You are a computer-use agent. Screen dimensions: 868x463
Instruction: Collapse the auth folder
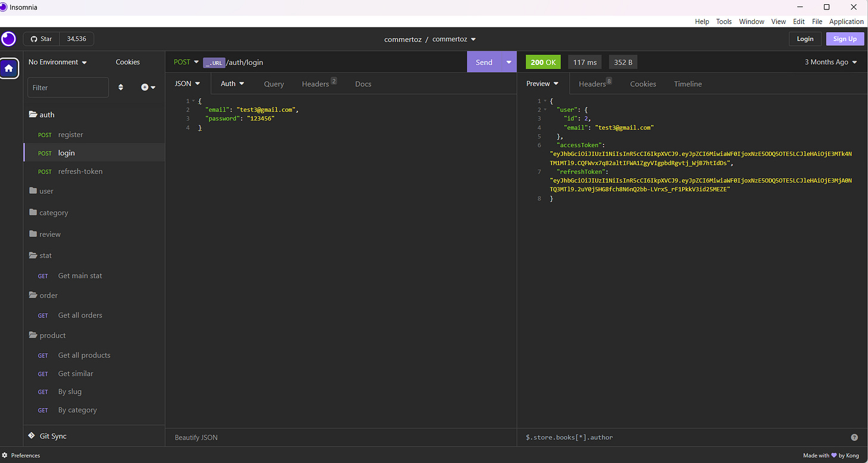point(94,115)
